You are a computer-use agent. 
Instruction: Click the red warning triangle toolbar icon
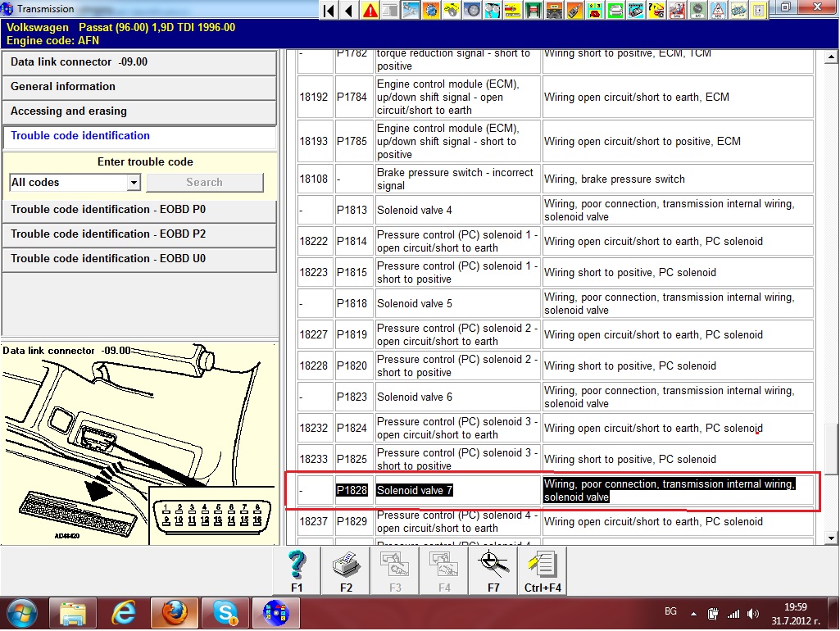coord(370,11)
